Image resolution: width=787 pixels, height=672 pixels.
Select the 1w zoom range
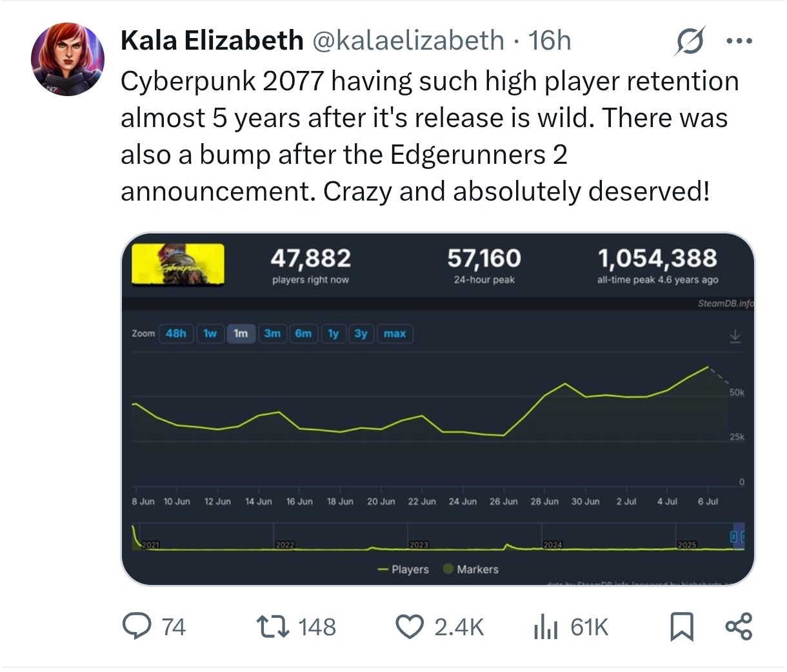pyautogui.click(x=210, y=333)
